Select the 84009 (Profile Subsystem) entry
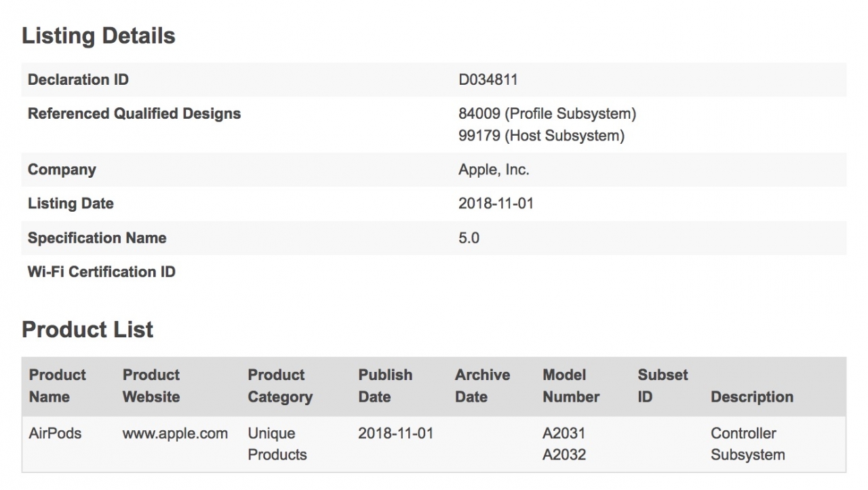Screen dimensions: 868x490 [x=547, y=113]
